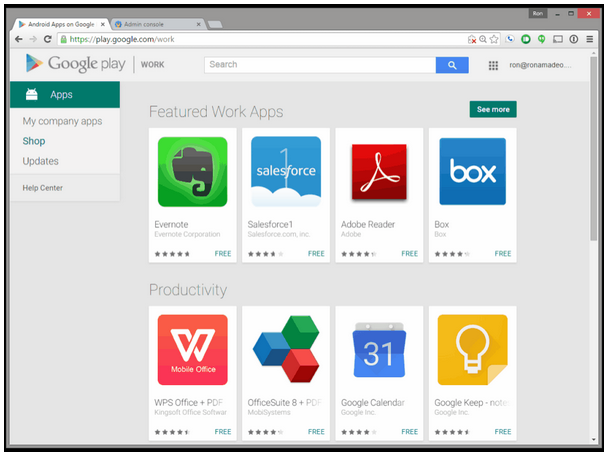Close the Android Apps on Google tab
This screenshot has height=455, width=609.
pos(103,24)
